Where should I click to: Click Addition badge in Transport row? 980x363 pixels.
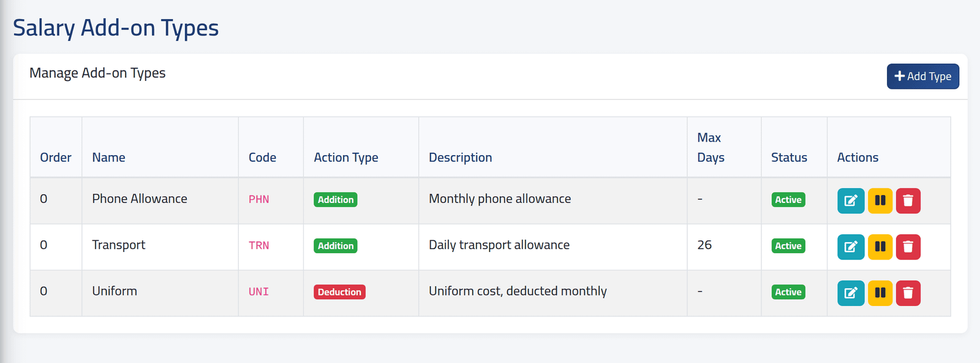[336, 246]
